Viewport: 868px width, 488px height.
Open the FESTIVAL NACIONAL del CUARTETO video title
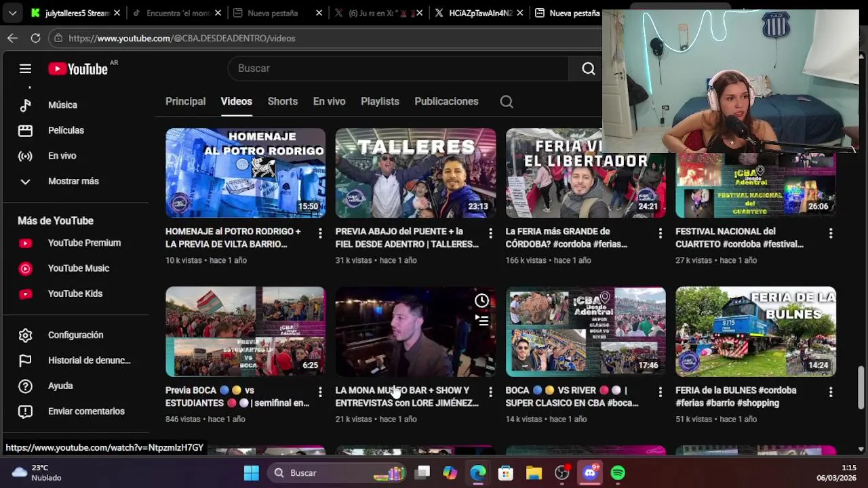741,238
